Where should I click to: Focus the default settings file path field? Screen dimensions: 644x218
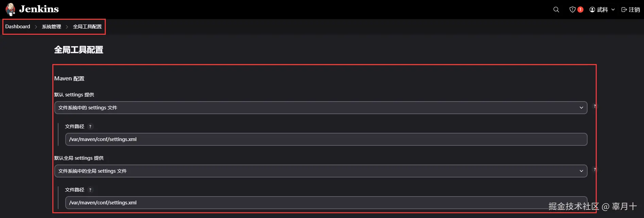326,139
